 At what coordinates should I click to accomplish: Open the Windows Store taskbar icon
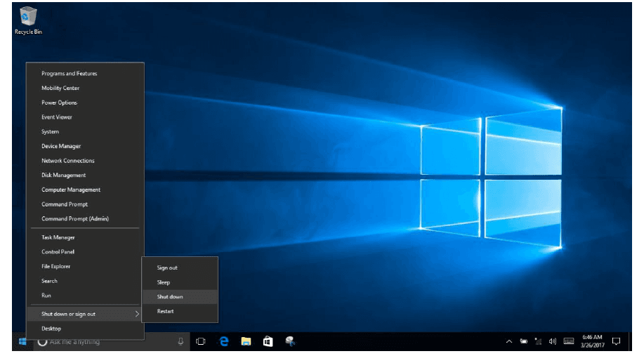coord(268,341)
